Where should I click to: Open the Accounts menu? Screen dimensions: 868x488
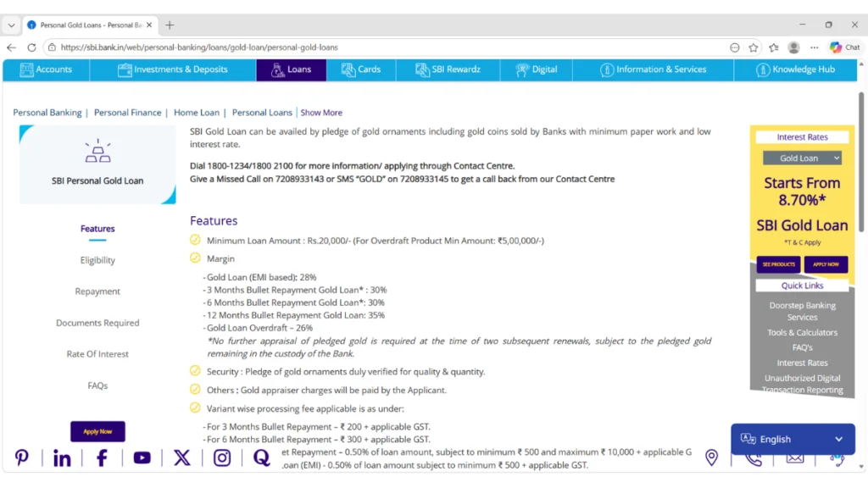46,69
